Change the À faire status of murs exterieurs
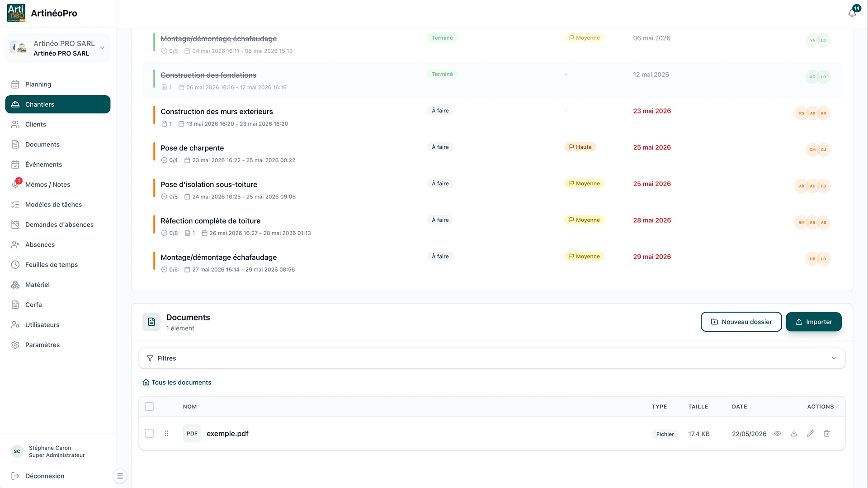The height and width of the screenshot is (488, 868). pyautogui.click(x=440, y=111)
